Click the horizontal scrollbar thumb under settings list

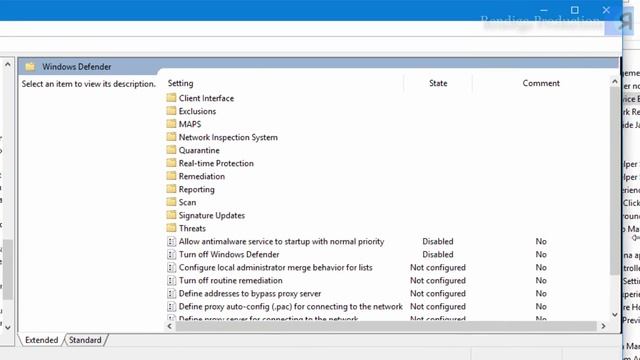(386, 326)
